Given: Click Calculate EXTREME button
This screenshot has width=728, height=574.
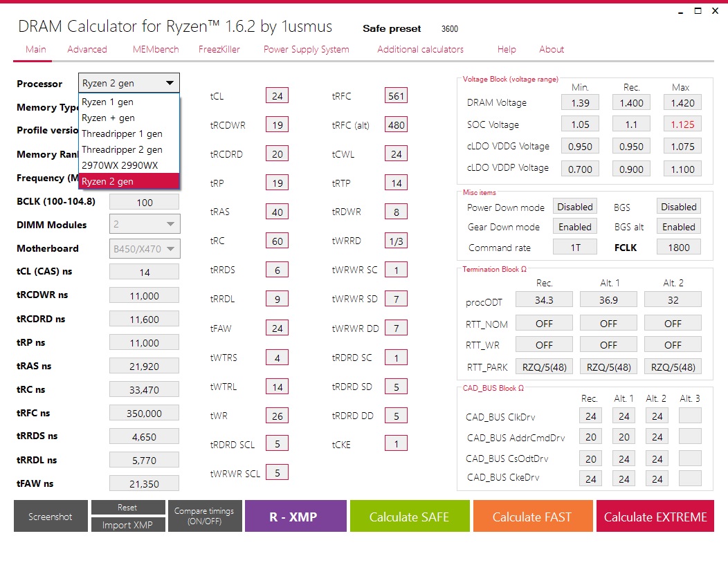Looking at the screenshot, I should click(x=655, y=516).
